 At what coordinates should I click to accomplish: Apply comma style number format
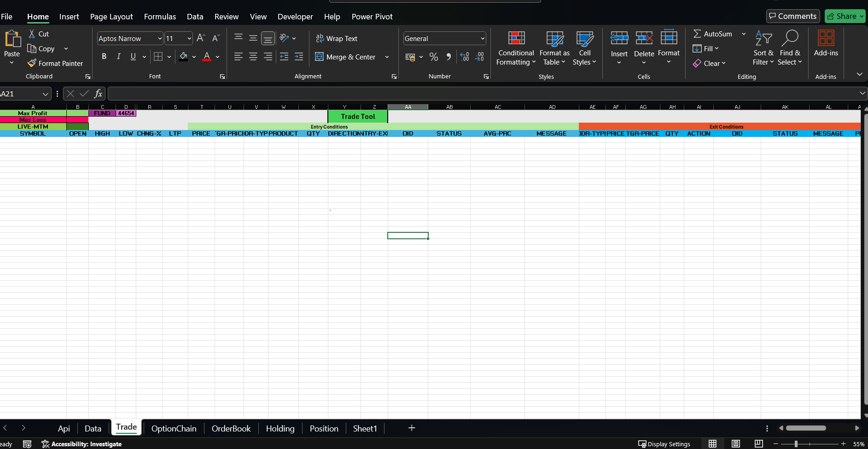(x=449, y=57)
